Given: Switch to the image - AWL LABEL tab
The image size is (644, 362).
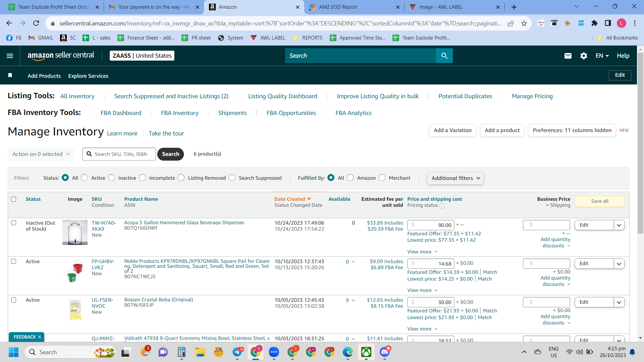Looking at the screenshot, I should 454,7.
